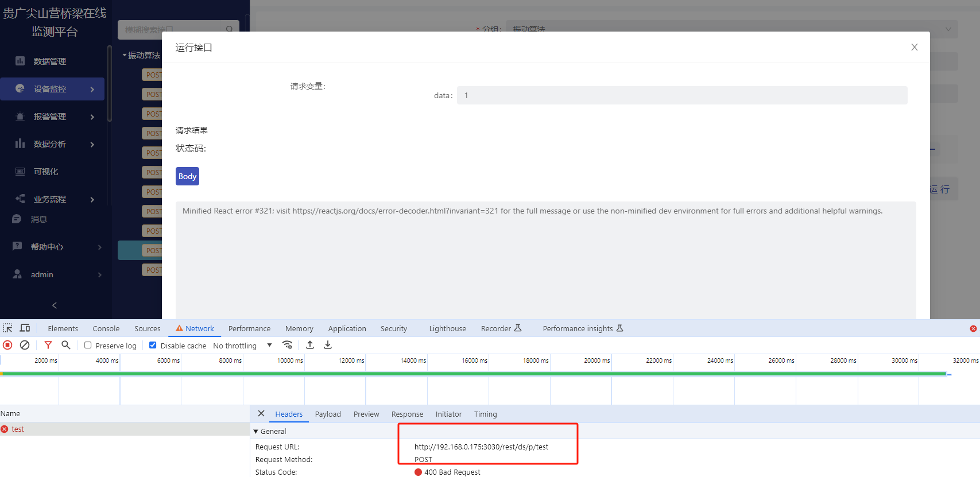
Task: Click the 帮助中心 help icon
Action: (x=17, y=246)
